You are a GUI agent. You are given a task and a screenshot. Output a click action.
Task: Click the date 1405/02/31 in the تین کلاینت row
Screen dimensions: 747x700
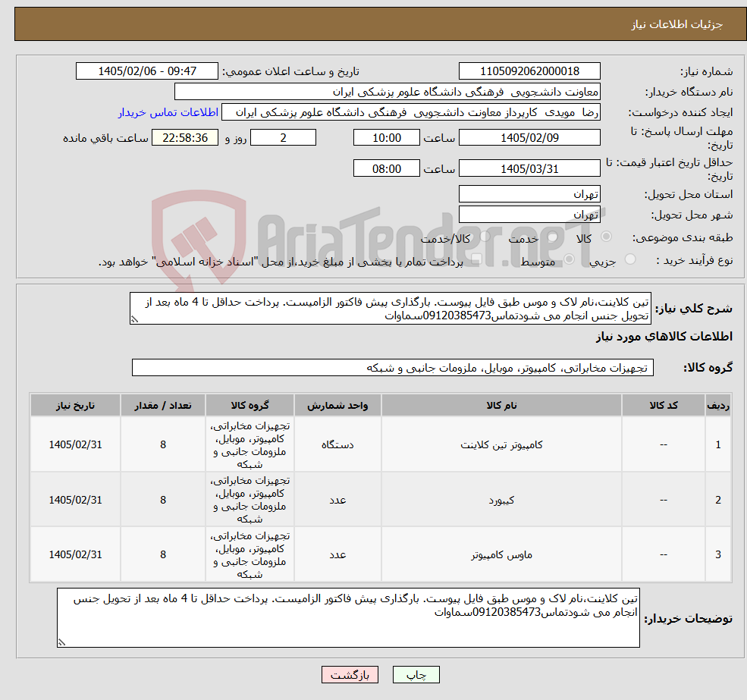pos(75,444)
